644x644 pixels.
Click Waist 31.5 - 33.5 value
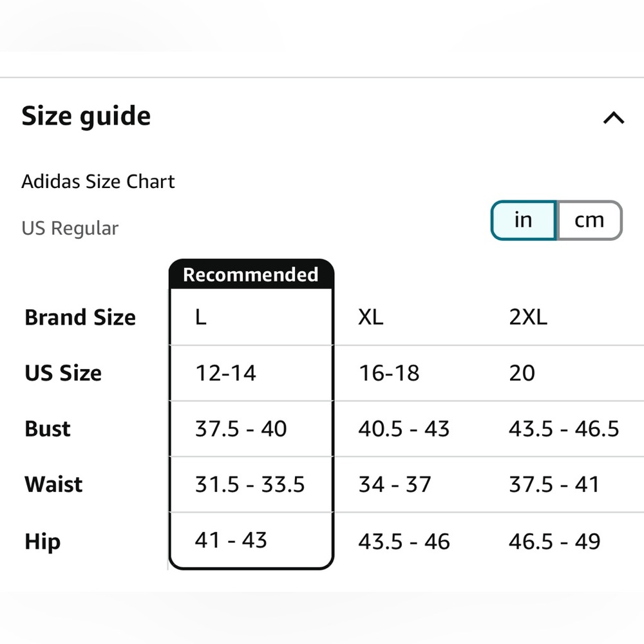(250, 484)
